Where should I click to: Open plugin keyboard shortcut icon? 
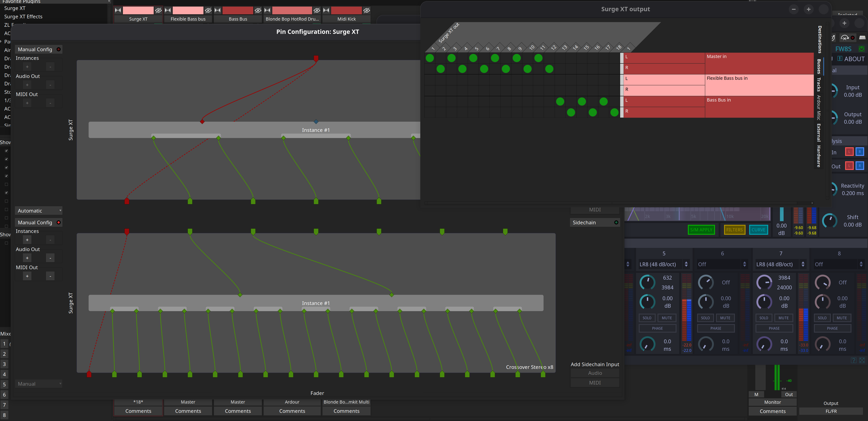tap(862, 37)
